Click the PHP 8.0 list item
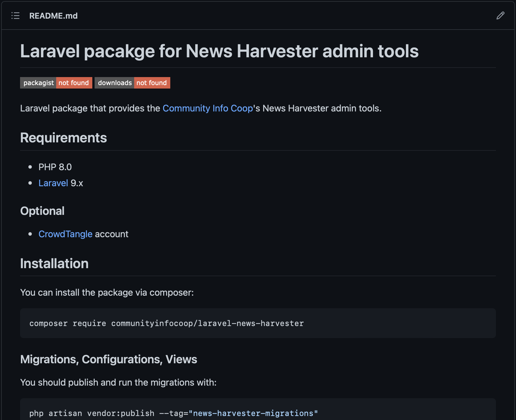This screenshot has width=516, height=420. click(x=55, y=167)
